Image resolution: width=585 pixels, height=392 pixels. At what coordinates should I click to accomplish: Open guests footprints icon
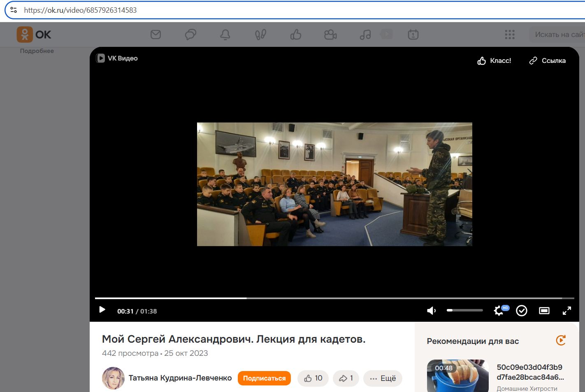click(x=260, y=35)
